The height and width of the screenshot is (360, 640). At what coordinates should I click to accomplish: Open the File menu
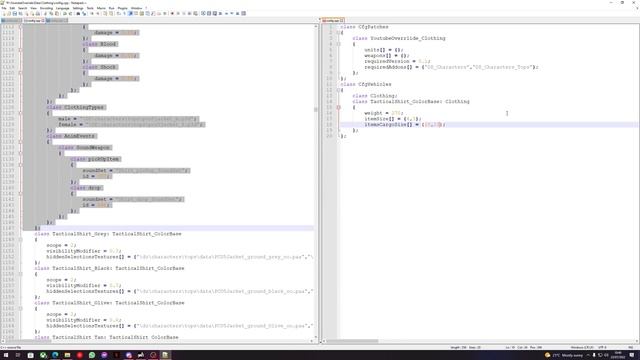click(4, 8)
